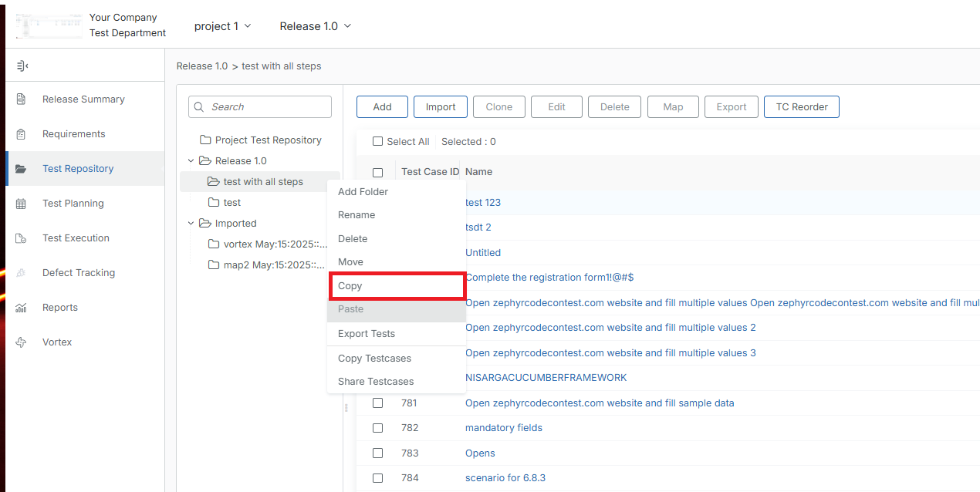This screenshot has height=492, width=980.
Task: Click the Requirements clipboard icon
Action: 22,134
